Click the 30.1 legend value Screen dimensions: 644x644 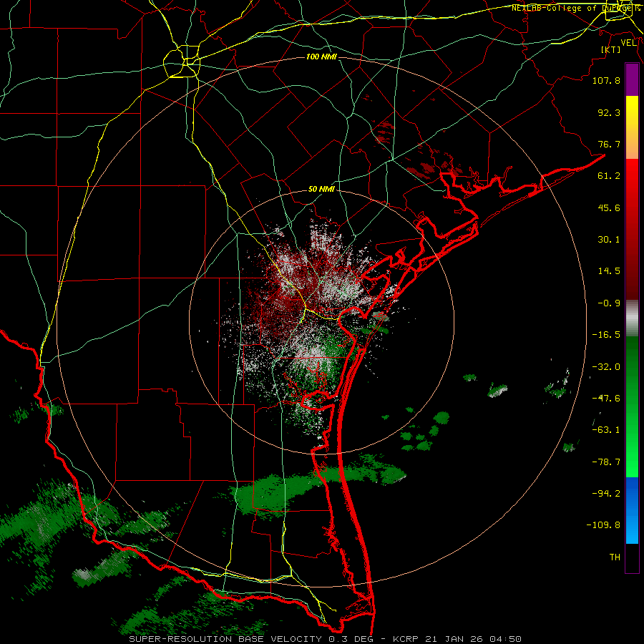pos(609,240)
